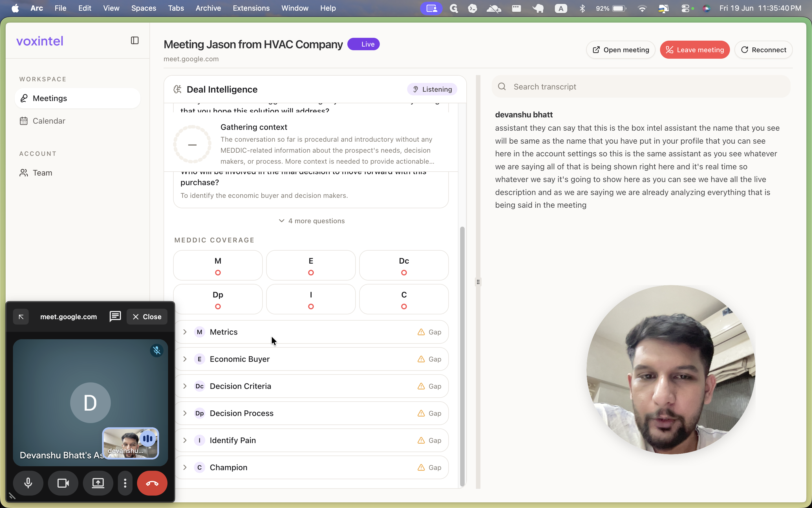Open the Spaces menu in the menu bar

click(x=144, y=8)
